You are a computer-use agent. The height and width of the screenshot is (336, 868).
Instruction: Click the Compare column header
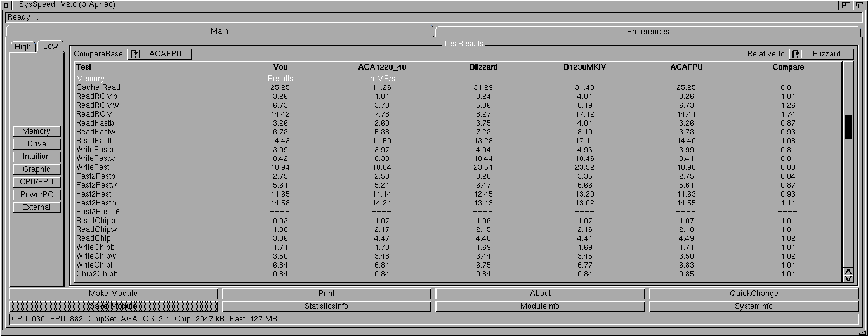pyautogui.click(x=788, y=67)
